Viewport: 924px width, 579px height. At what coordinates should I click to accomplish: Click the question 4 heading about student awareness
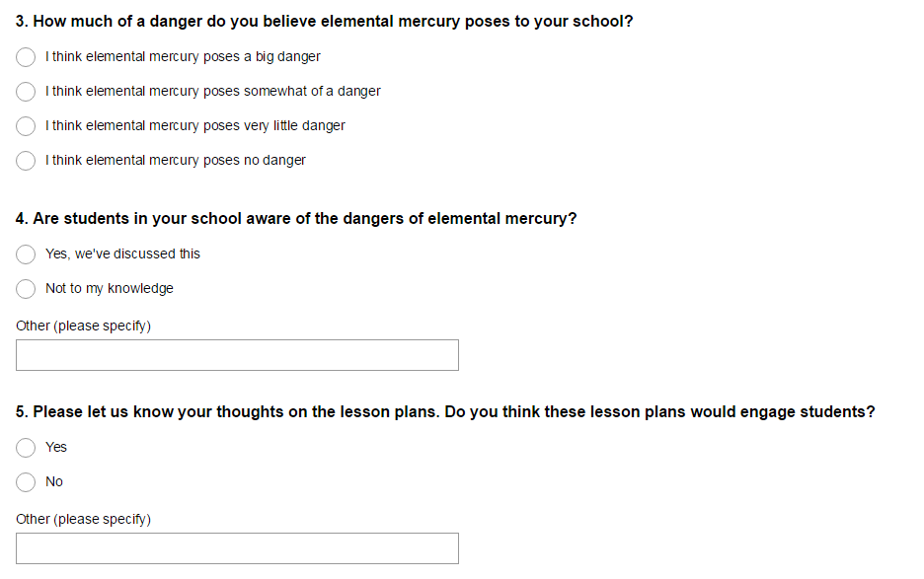pyautogui.click(x=296, y=219)
